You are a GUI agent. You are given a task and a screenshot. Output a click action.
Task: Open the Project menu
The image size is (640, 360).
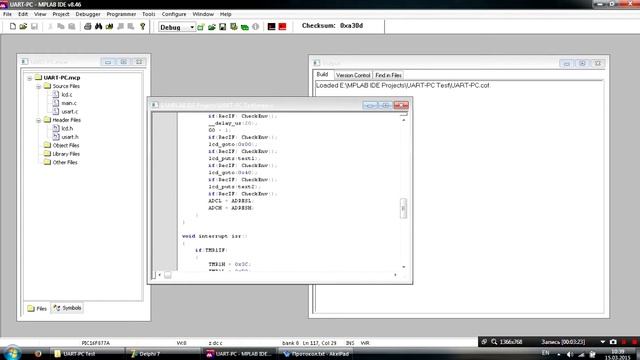[x=61, y=14]
